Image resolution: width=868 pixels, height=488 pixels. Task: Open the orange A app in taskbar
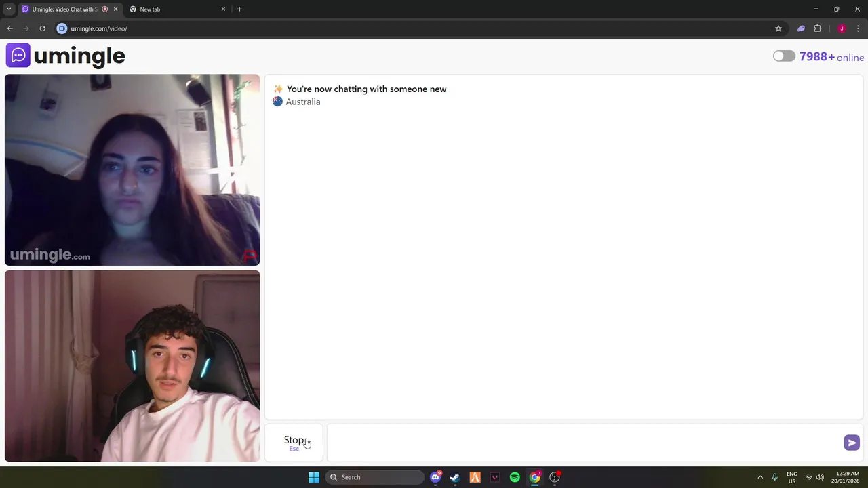475,477
